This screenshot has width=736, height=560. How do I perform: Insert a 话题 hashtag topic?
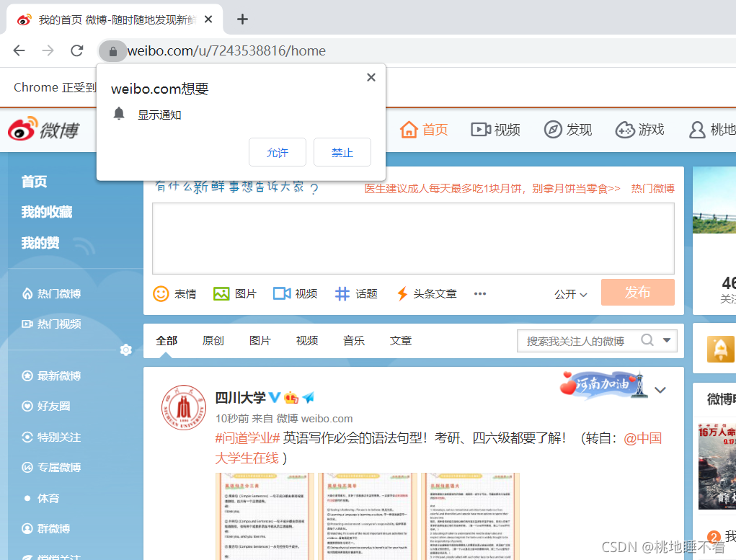click(x=356, y=294)
